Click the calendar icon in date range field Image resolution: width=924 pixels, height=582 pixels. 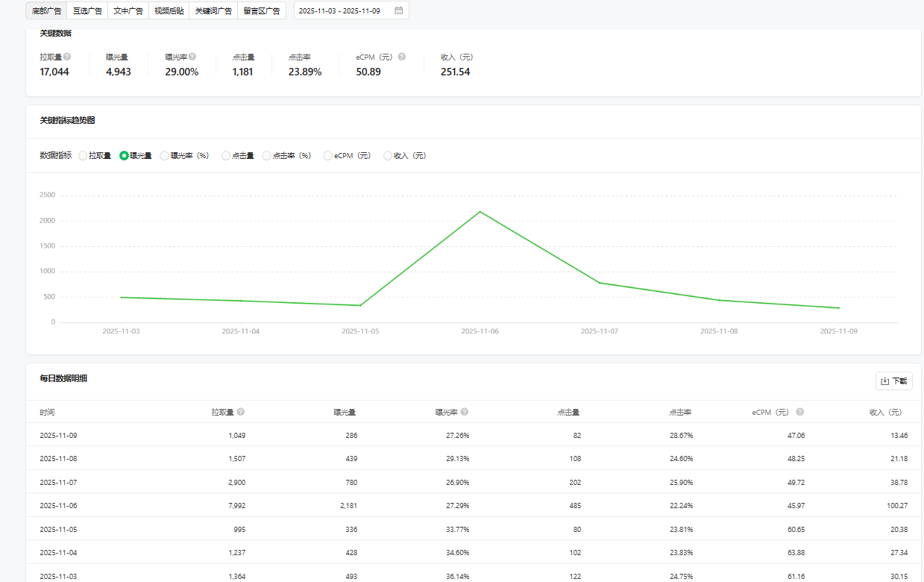[399, 10]
